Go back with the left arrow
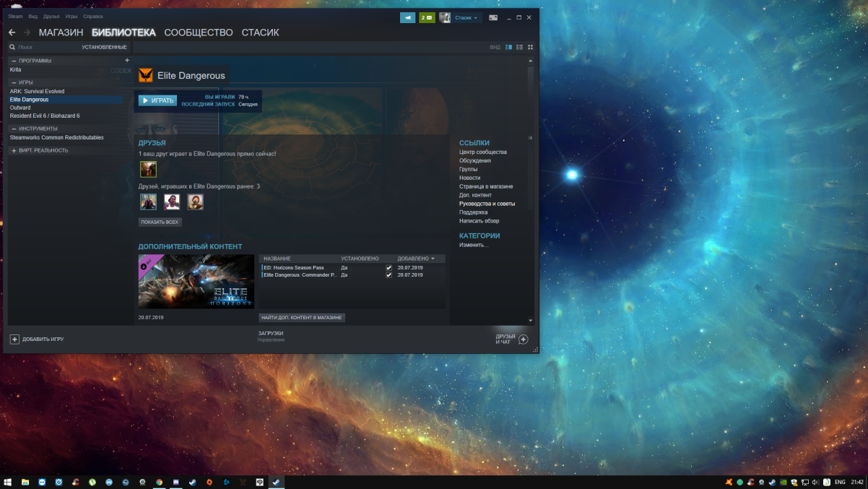Screen dimensions: 868x489 coord(12,33)
